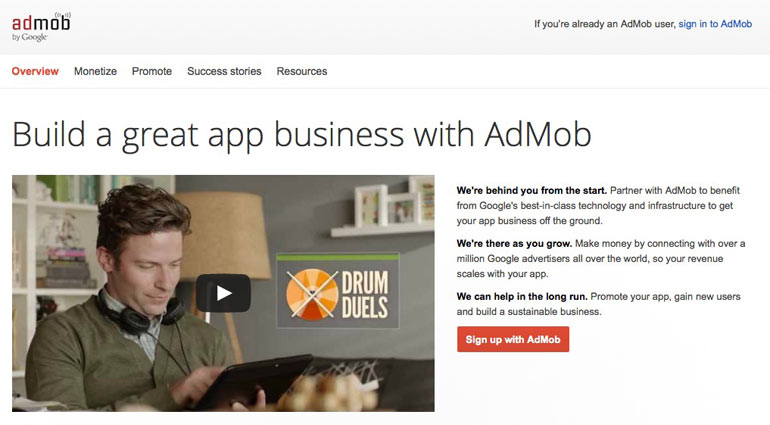
Task: Click the already an AdMob user text
Action: pos(605,24)
